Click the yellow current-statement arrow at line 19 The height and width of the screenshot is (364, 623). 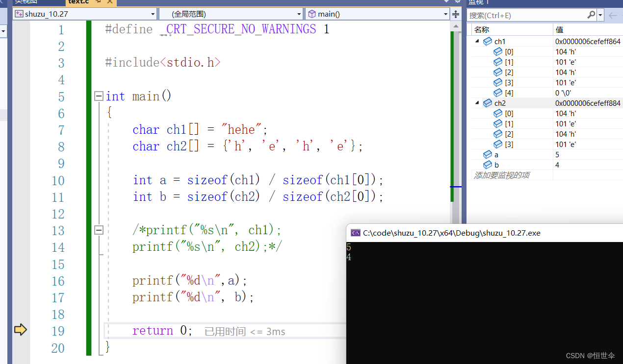click(x=20, y=330)
